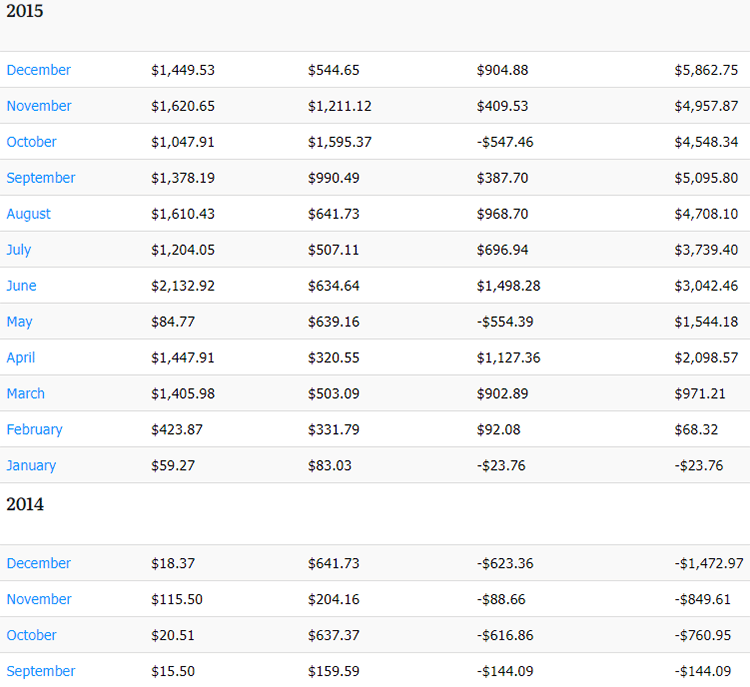The image size is (750, 687).
Task: Open the December 2014 month link
Action: click(x=39, y=564)
